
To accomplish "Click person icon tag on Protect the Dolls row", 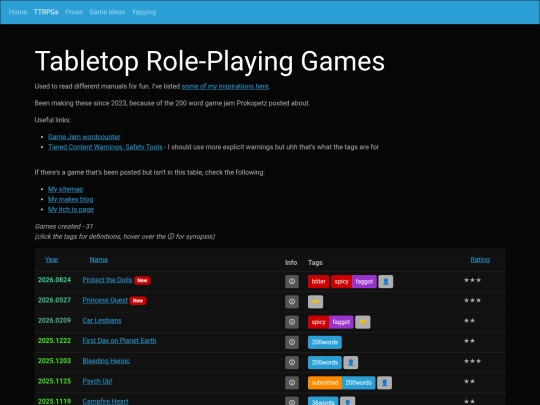I will coord(386,281).
